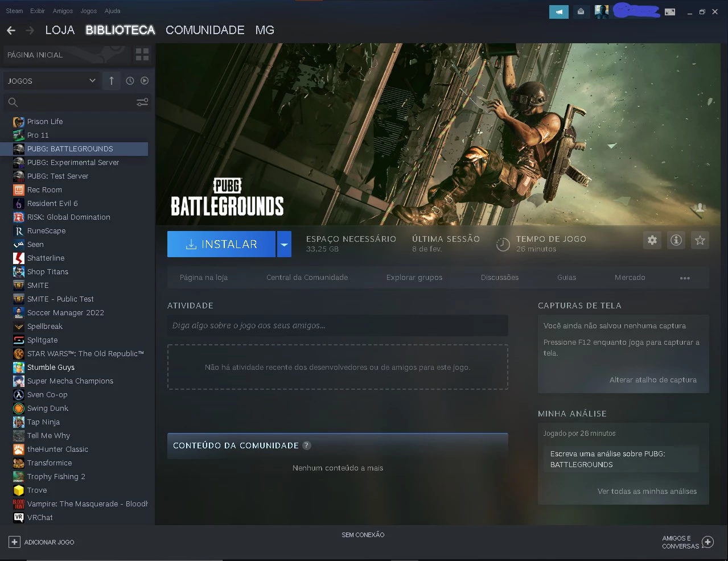Select the Shatterline icon
728x561 pixels.
(x=19, y=258)
